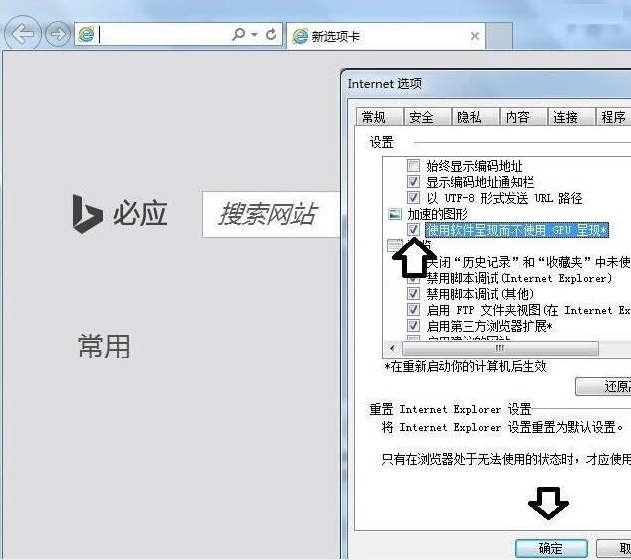Switch to the 安全 tab
631x560 pixels.
coord(427,117)
